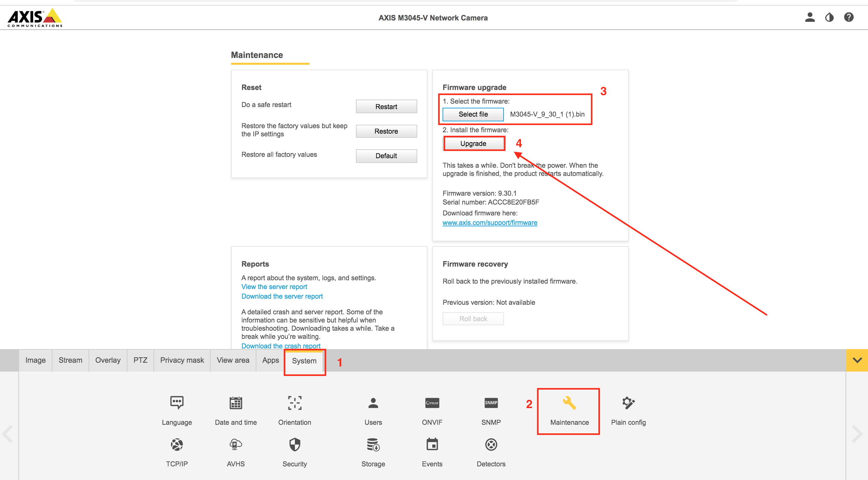This screenshot has width=868, height=480.
Task: Open the Detectors settings icon
Action: [x=491, y=445]
